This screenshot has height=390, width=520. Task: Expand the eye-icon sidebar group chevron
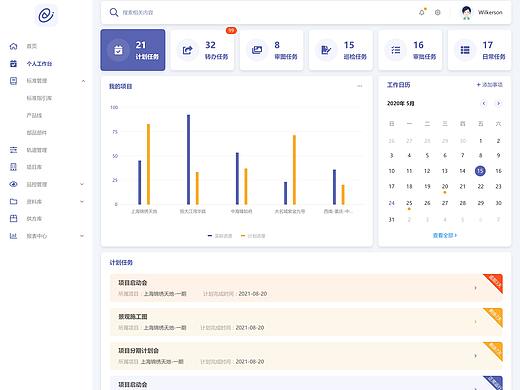[x=82, y=184]
